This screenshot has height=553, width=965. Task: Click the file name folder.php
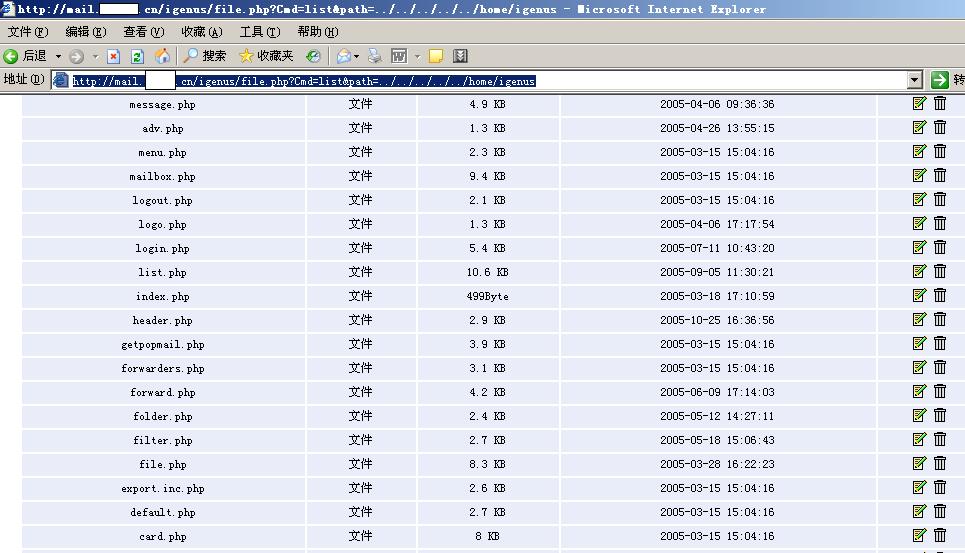point(162,416)
